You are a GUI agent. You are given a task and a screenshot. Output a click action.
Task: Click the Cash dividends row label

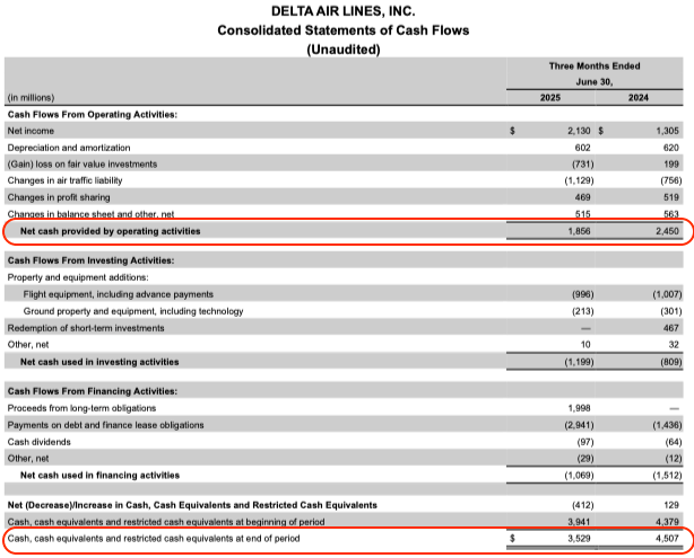click(x=38, y=441)
